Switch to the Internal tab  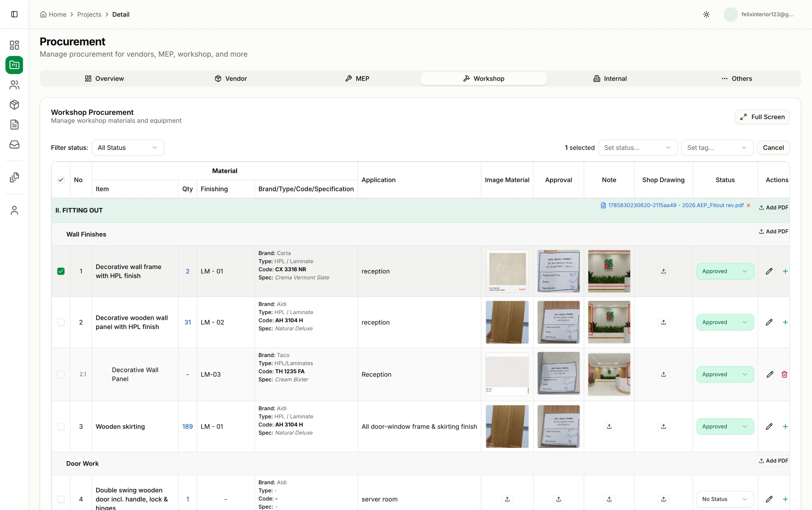tap(610, 79)
